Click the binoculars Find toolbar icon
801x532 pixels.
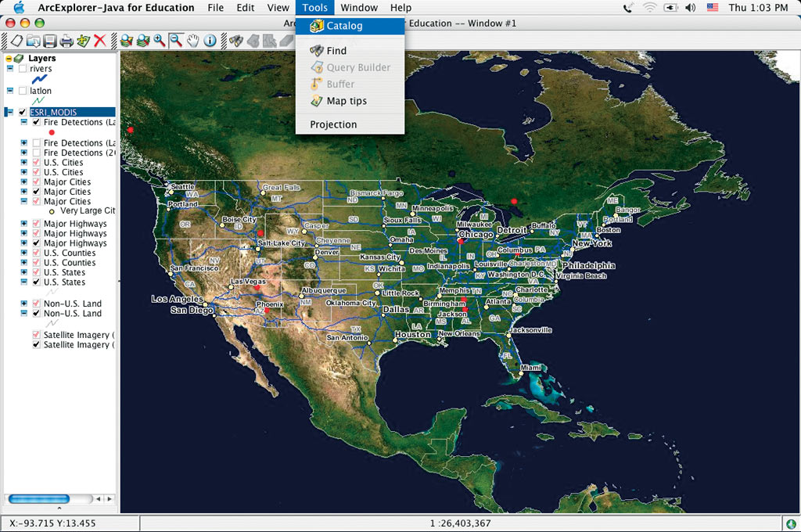click(x=236, y=41)
